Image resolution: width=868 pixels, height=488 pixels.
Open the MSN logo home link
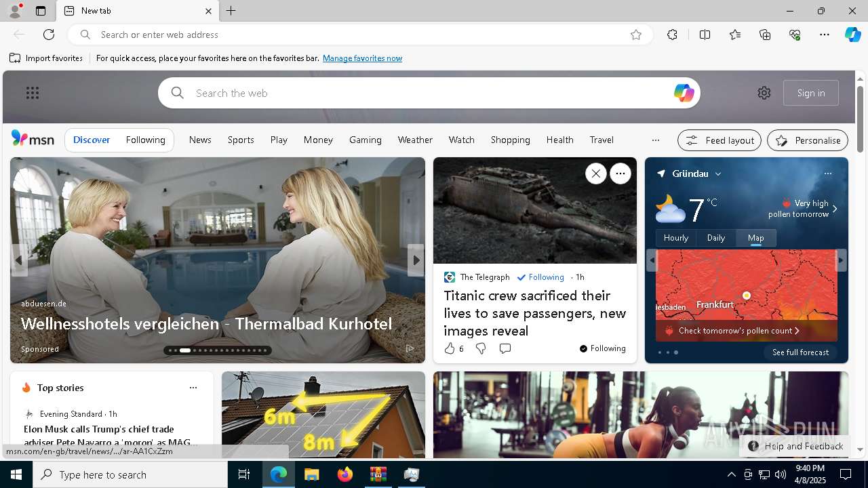(x=33, y=139)
